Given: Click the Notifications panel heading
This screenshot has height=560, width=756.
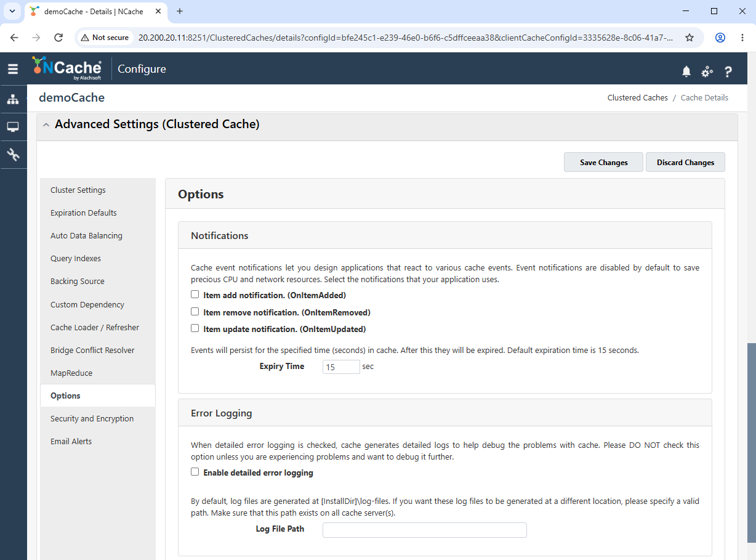Looking at the screenshot, I should pos(220,235).
